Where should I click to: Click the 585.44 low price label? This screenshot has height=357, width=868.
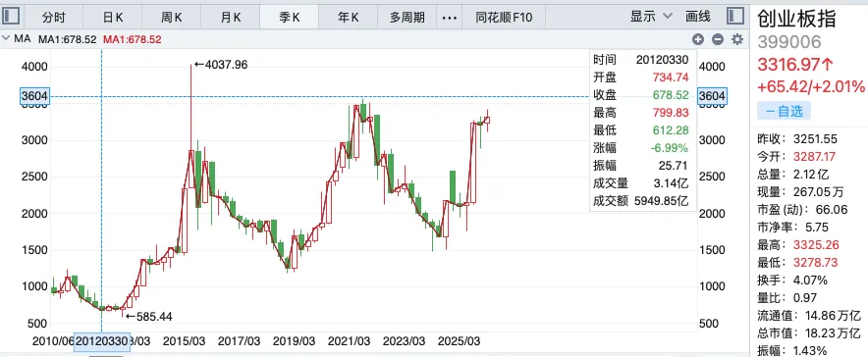[x=148, y=317]
